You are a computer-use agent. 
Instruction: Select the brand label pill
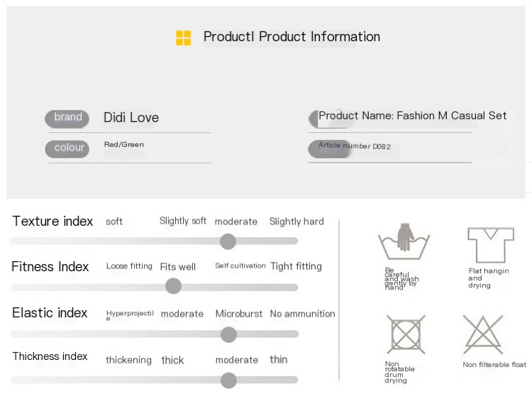(67, 118)
